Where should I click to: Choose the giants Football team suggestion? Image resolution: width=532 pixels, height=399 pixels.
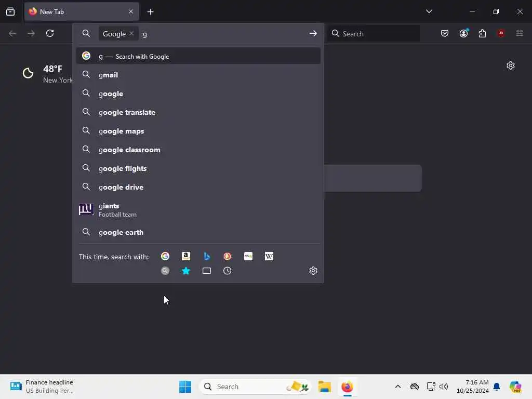tap(198, 210)
